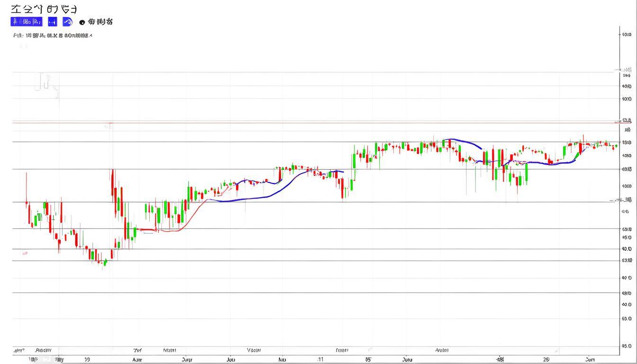Open the chart title symbol at the top left

click(x=44, y=9)
